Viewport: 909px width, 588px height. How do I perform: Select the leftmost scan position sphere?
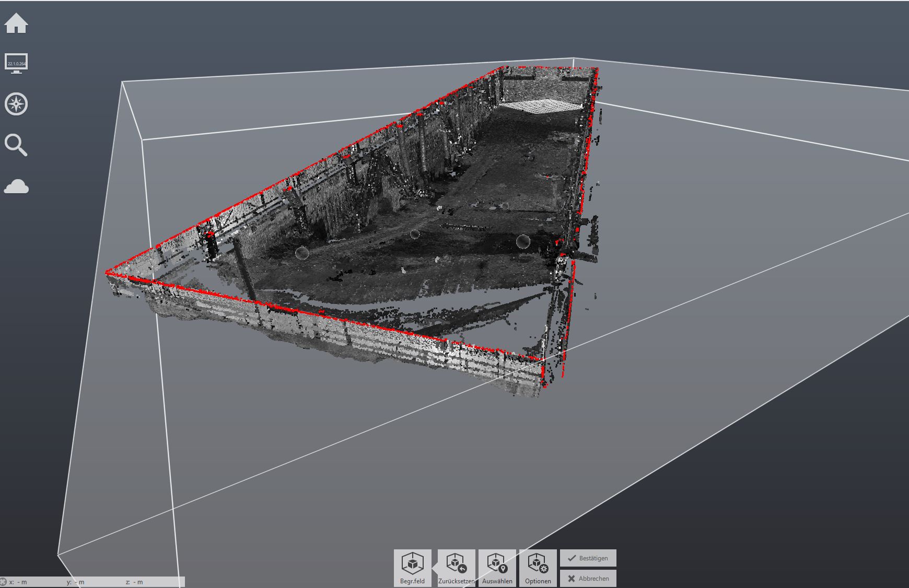point(302,253)
